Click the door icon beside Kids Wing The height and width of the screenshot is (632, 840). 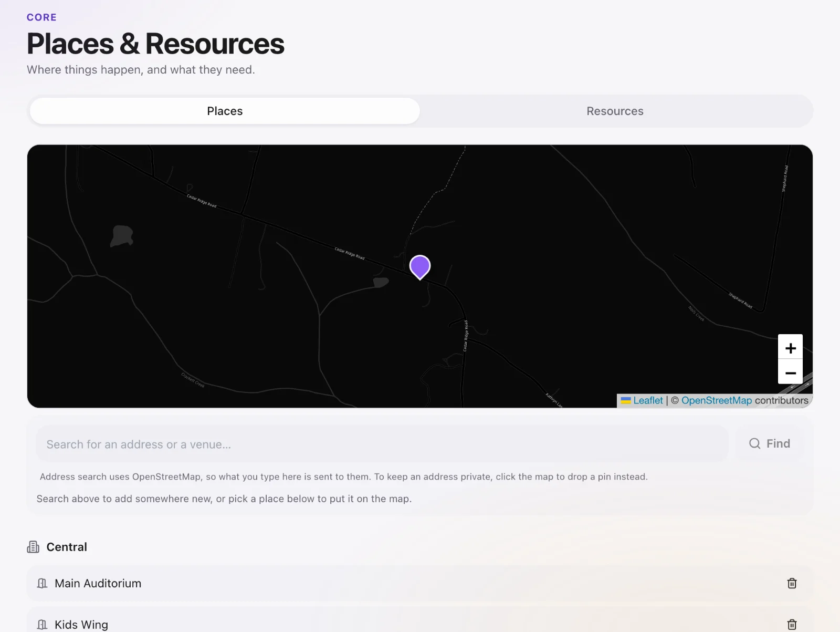43,624
